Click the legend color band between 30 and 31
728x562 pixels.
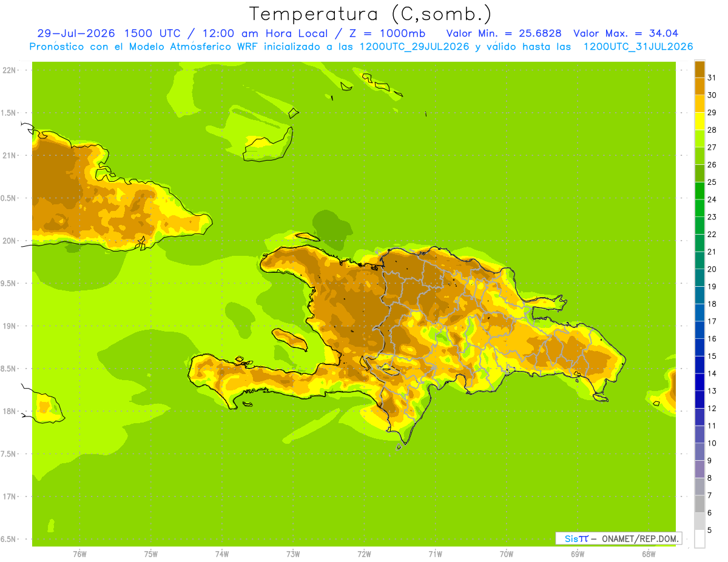click(x=699, y=86)
